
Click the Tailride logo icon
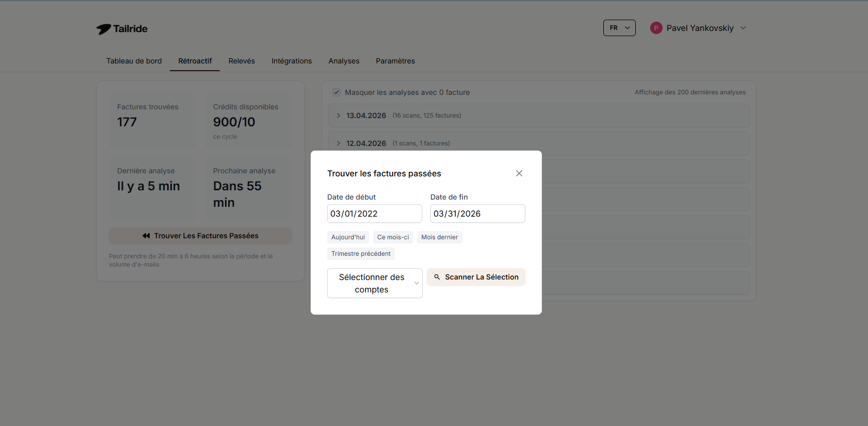click(x=103, y=29)
